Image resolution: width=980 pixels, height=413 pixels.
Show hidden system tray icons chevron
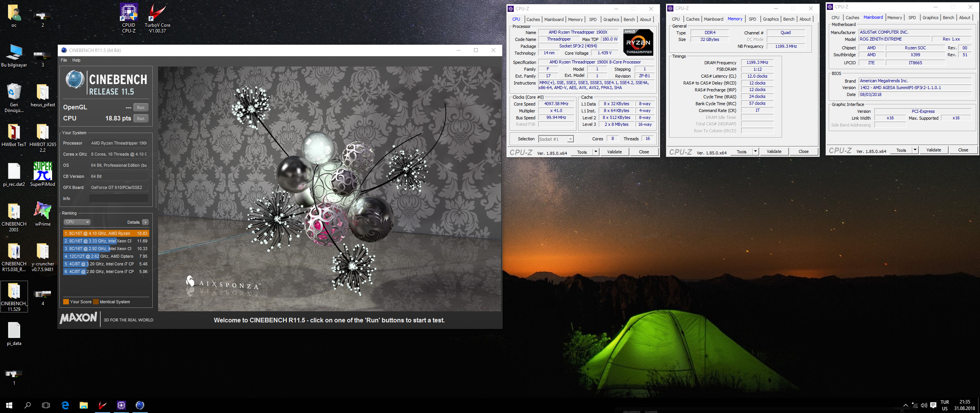coord(905,405)
